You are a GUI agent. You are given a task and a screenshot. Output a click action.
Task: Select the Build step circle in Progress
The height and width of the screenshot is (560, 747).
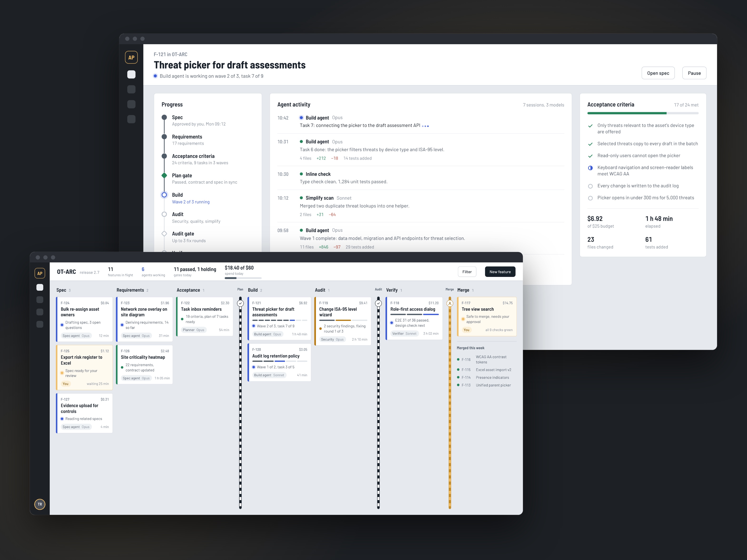[164, 195]
